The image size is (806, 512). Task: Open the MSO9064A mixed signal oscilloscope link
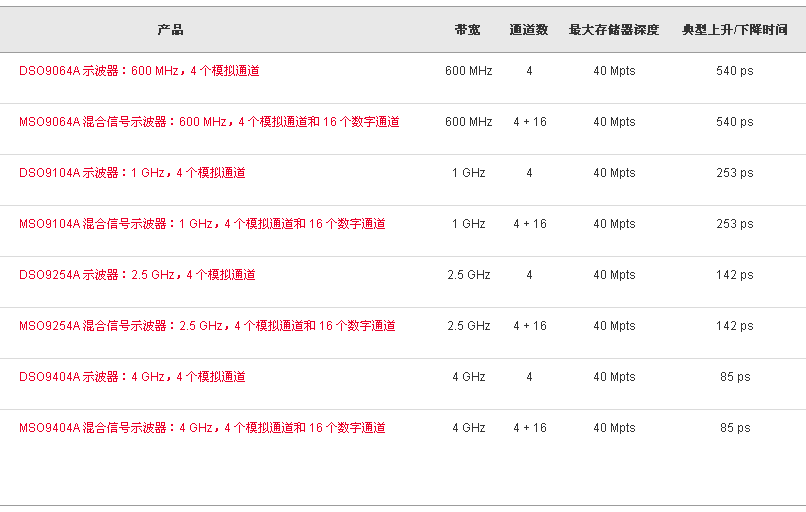[209, 122]
